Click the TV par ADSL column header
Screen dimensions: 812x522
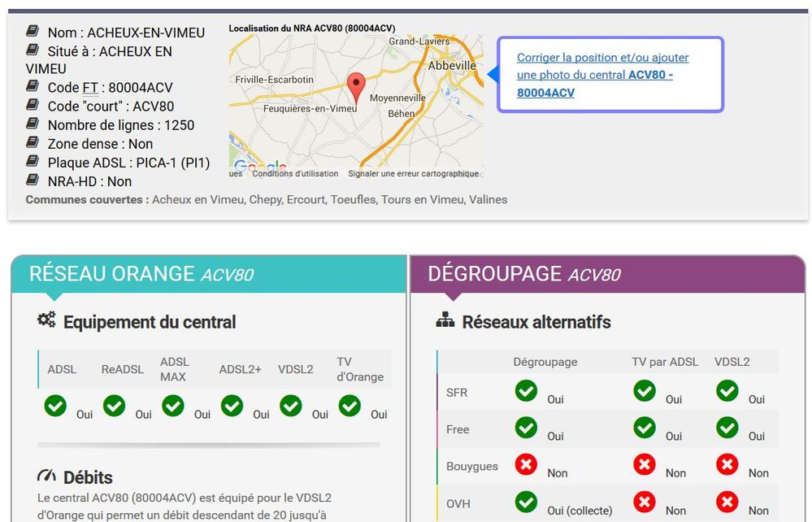(665, 362)
